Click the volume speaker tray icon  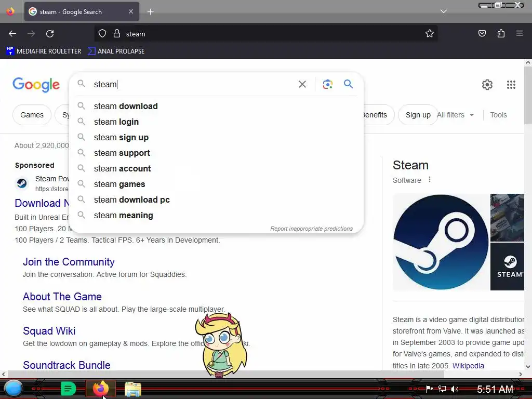[x=455, y=389]
